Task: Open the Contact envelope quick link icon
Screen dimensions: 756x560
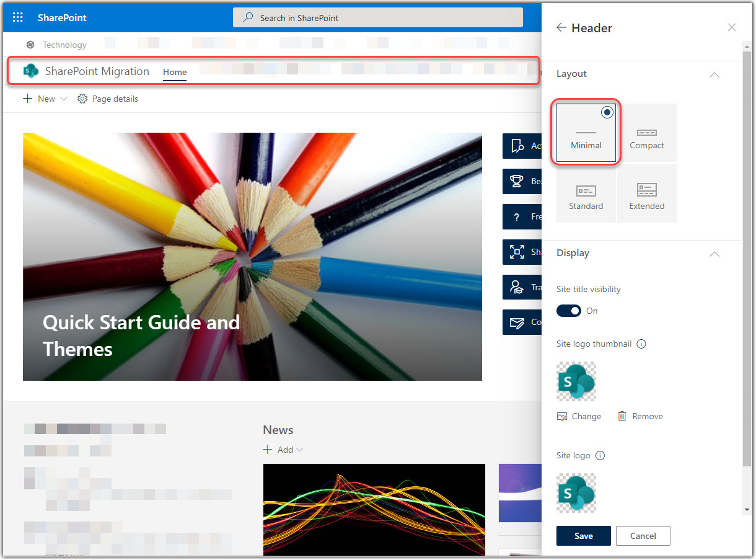Action: tap(518, 322)
